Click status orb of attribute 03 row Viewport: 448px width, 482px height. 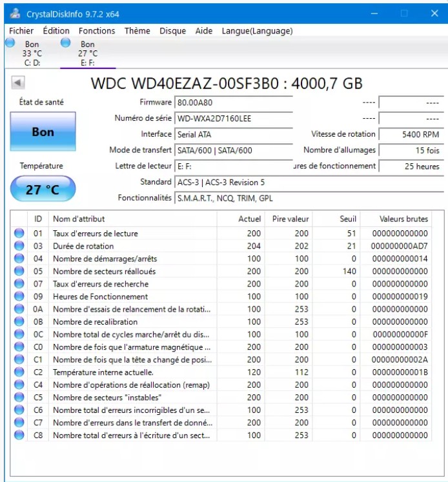tap(19, 246)
